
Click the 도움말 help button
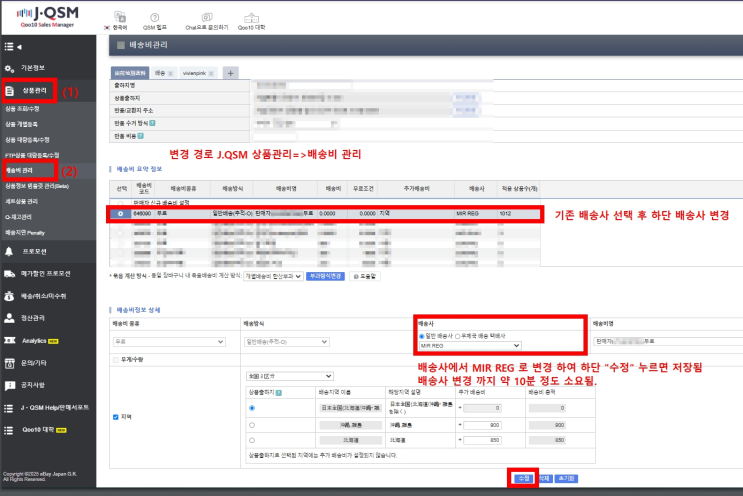coord(365,276)
